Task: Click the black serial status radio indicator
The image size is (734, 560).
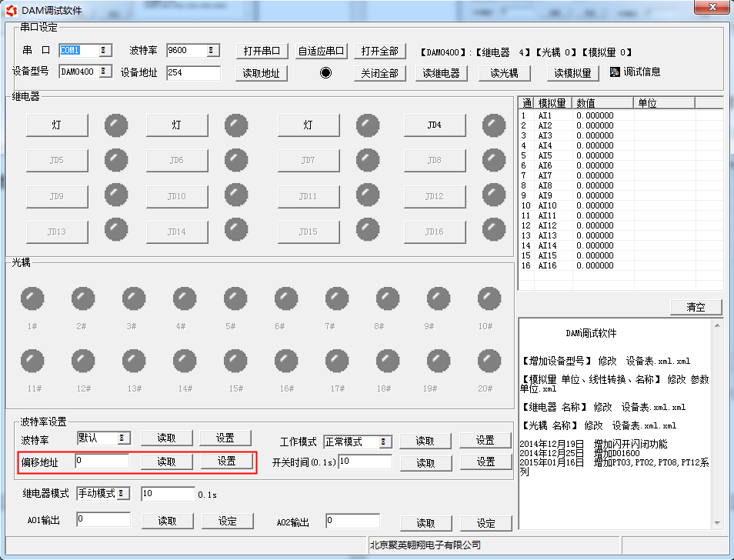Action: point(325,73)
